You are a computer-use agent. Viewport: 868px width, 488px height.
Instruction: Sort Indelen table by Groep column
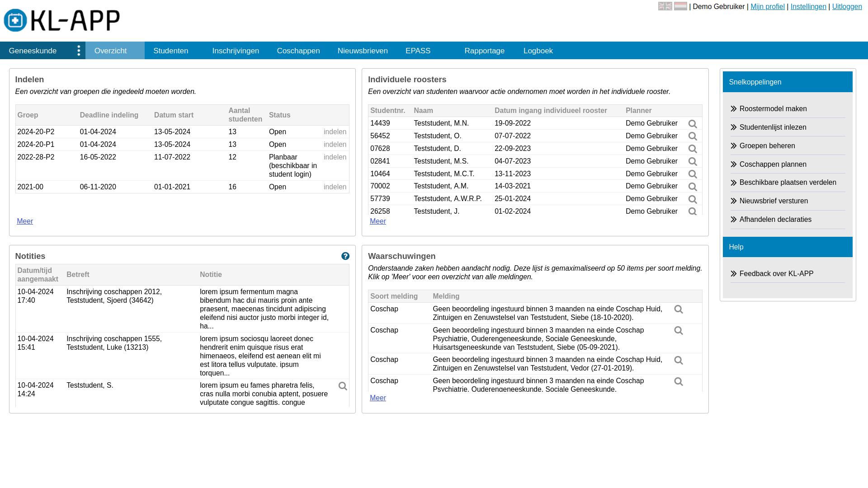[28, 115]
